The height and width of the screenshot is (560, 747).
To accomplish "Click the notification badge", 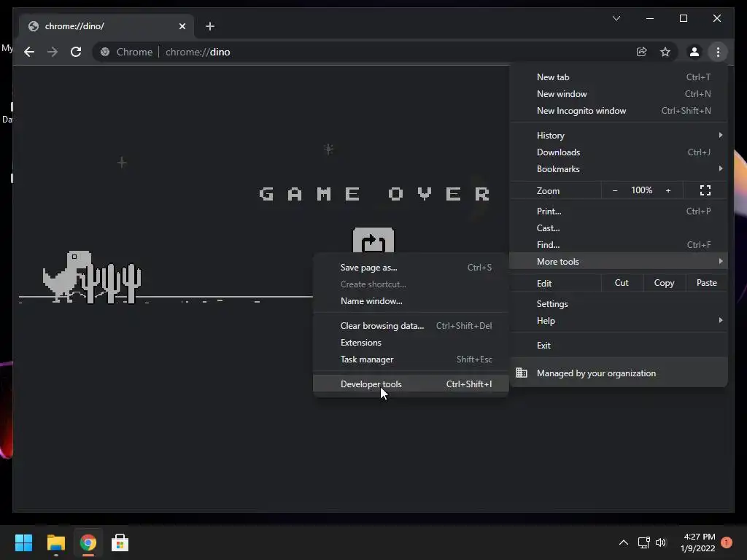I will coord(727,542).
